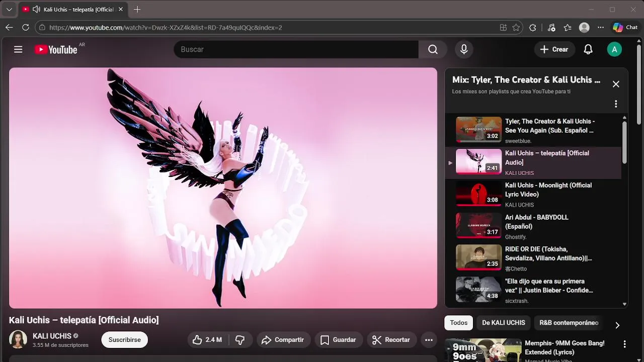Open KALI UCHIS channel avatar

(18, 340)
